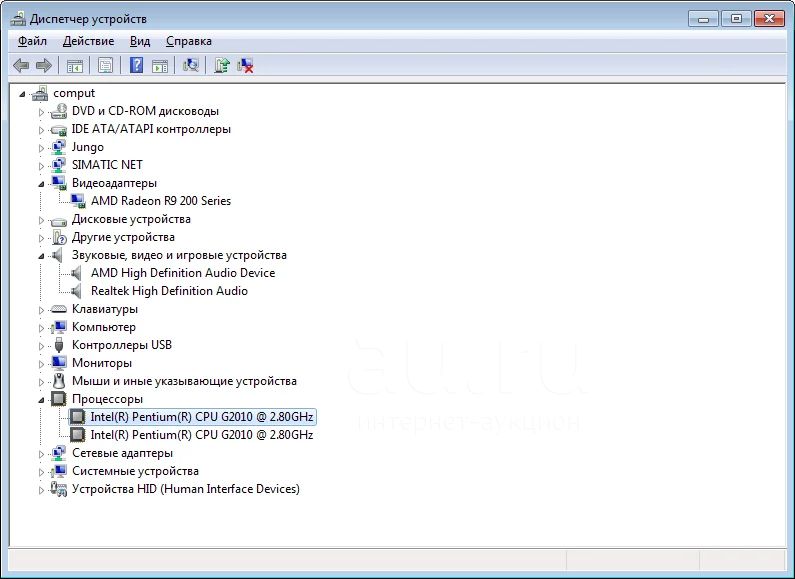Expand the Контроллеры USB node arrow
Viewport: 795px width, 579px height.
click(x=41, y=346)
